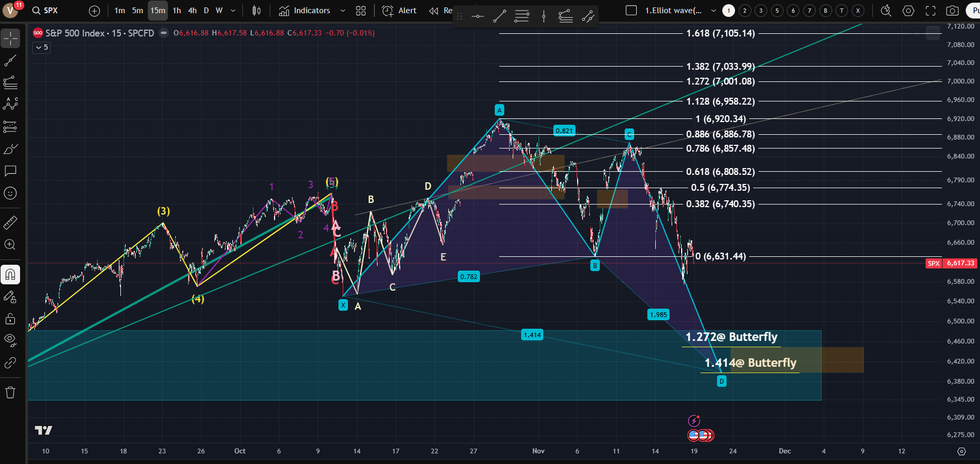Viewport: 980px width, 464px height.
Task: Toggle hide all drawings eye icon
Action: (11, 340)
